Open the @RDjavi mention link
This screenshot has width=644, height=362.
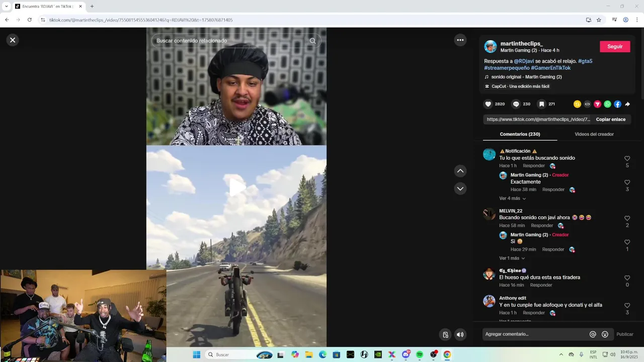point(524,61)
